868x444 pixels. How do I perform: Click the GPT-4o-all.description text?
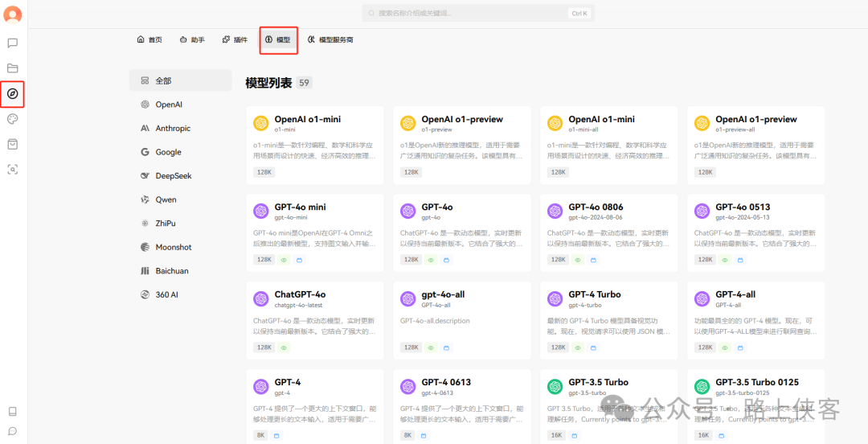coord(435,321)
